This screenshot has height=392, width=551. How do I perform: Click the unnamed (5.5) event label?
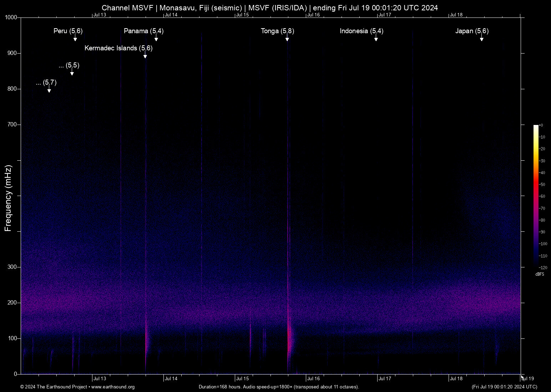click(x=69, y=65)
